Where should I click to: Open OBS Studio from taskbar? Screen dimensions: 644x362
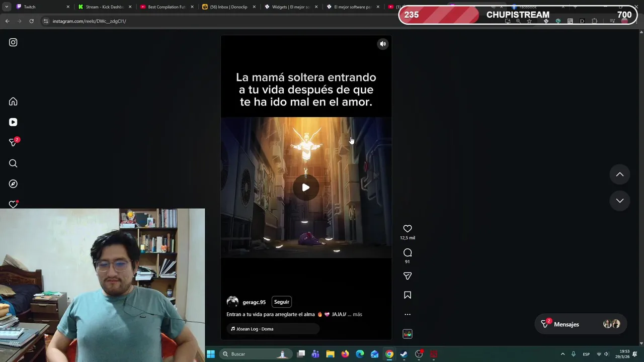[x=419, y=354]
